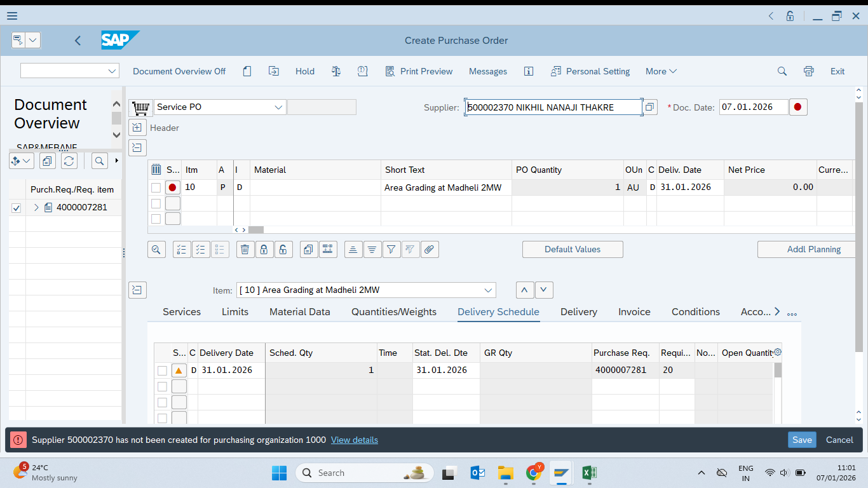This screenshot has width=868, height=488.
Task: Click the unlock item open padlock icon
Action: [x=283, y=250]
